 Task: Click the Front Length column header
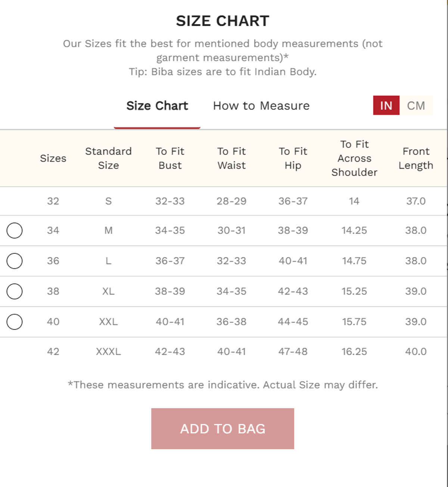[x=416, y=158]
